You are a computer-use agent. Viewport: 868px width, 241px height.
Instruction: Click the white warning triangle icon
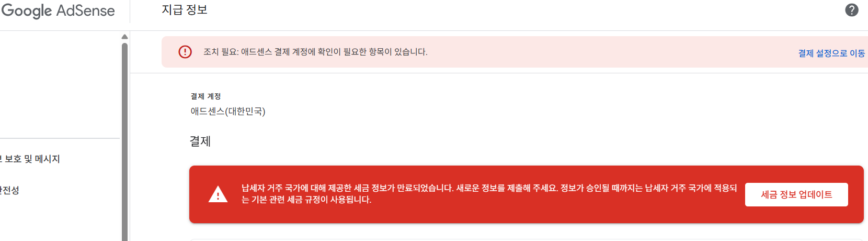[218, 194]
